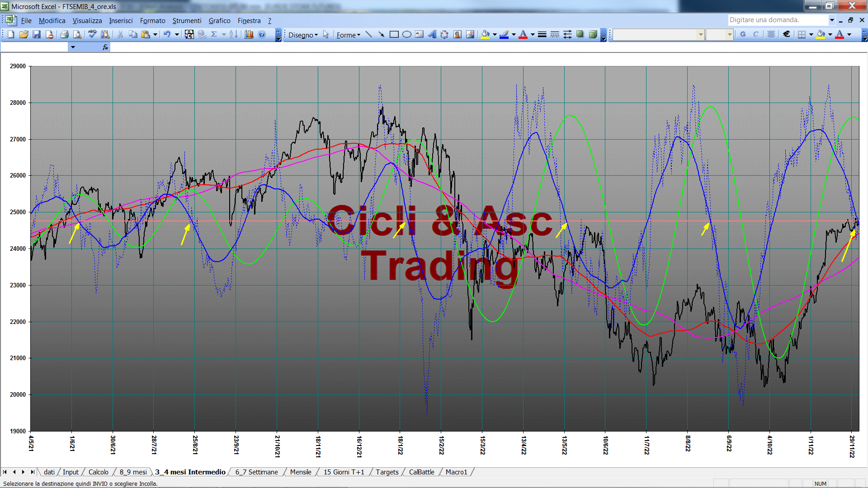Click the Euro conversion icon
The image size is (868, 488).
[189, 34]
